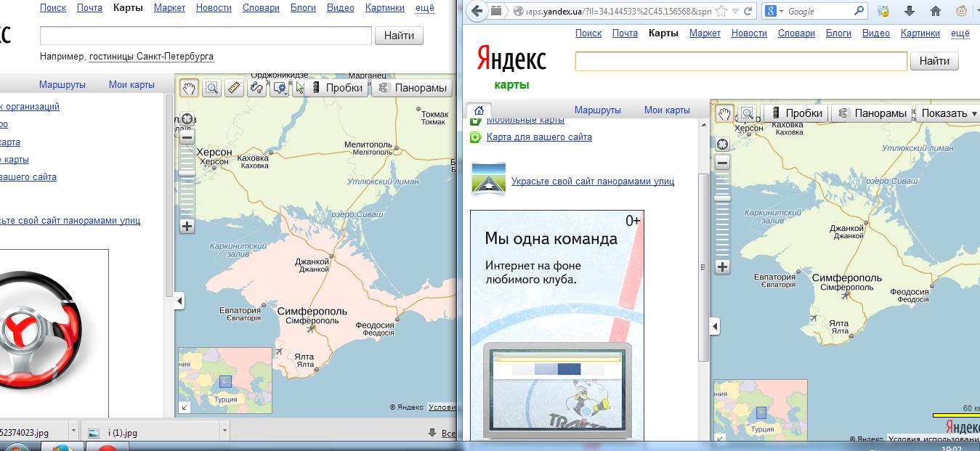
Task: Click the plus zoom-in button on right map
Action: pos(722,267)
